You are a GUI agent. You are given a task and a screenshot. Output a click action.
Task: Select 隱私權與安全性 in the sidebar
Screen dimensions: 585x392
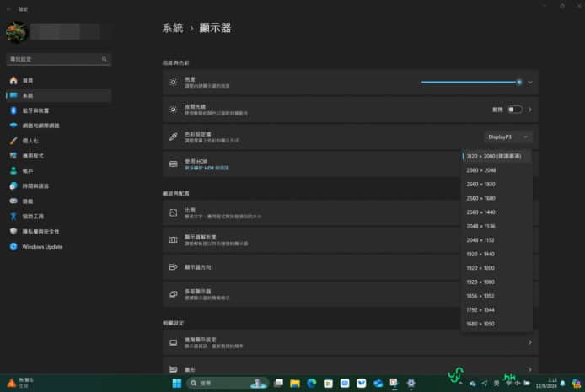(42, 231)
